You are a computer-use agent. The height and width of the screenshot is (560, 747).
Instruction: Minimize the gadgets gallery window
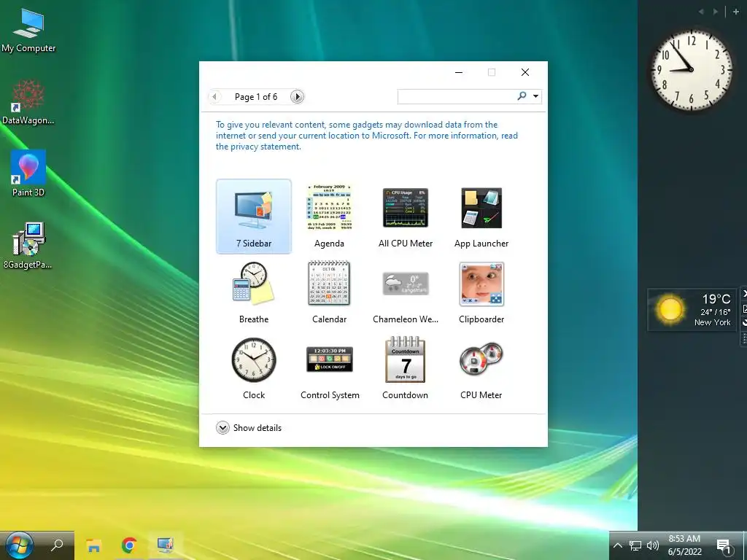pyautogui.click(x=459, y=72)
